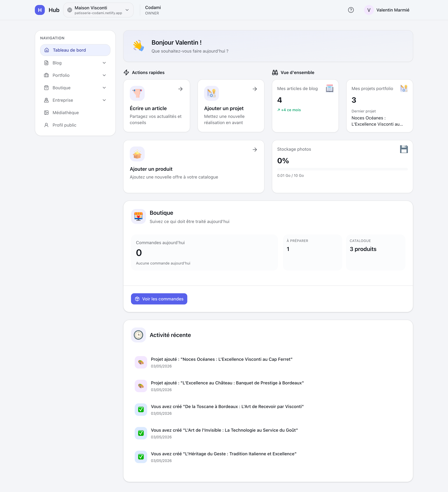Image resolution: width=448 pixels, height=492 pixels.
Task: Click green check icon beside "L'Héritage du Geste"
Action: click(x=141, y=457)
